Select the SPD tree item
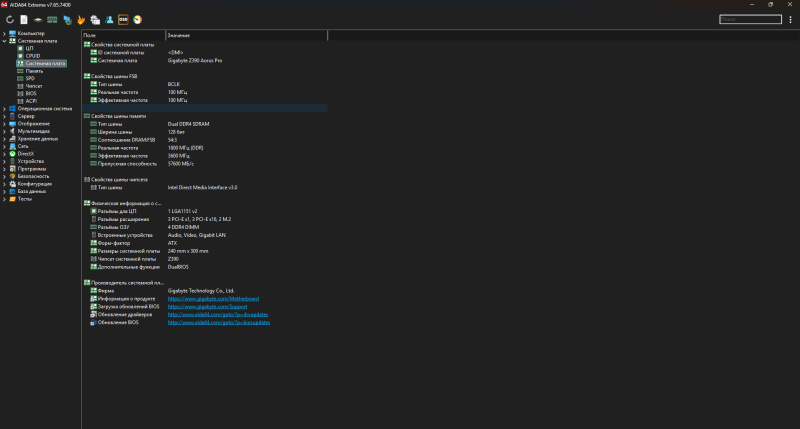This screenshot has height=429, width=800. click(x=30, y=78)
